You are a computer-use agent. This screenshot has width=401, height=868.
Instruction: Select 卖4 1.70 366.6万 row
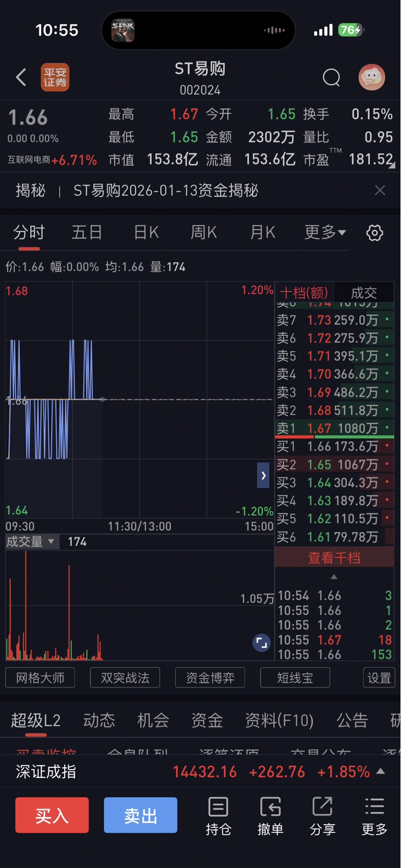[x=334, y=374]
